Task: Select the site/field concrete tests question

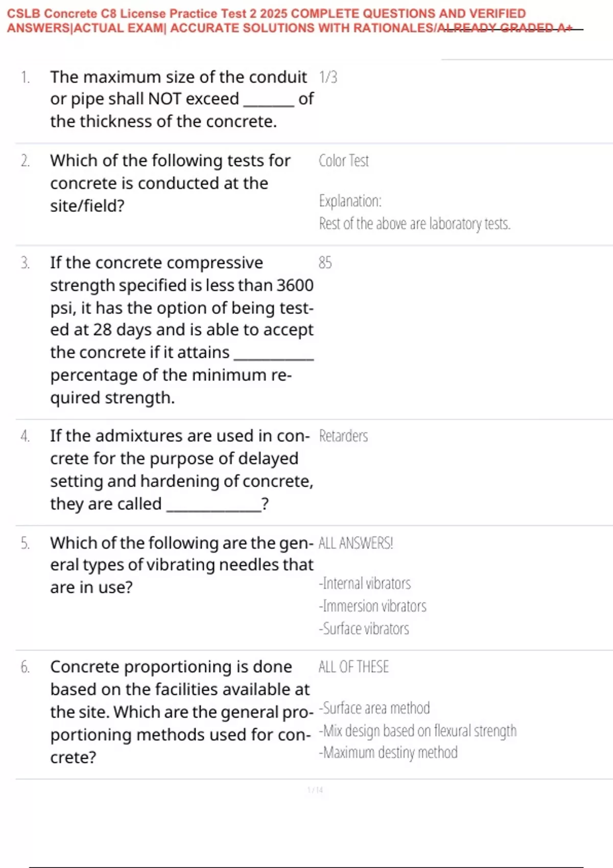Action: pos(170,183)
